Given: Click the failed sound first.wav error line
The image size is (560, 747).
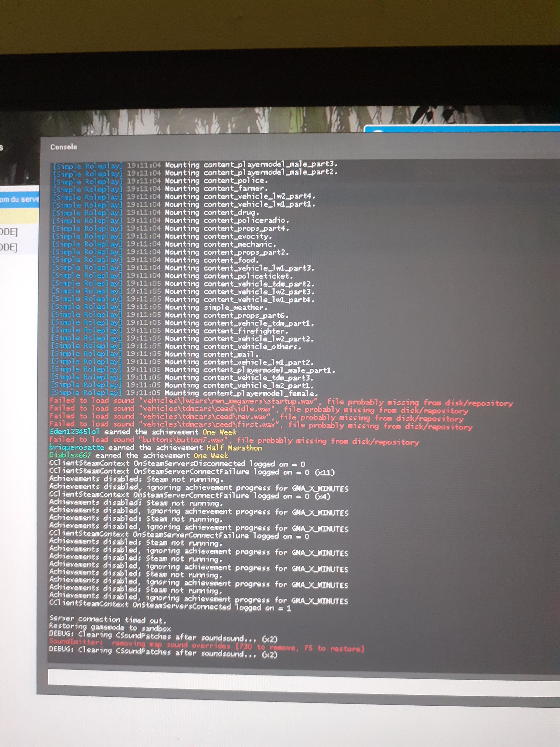Looking at the screenshot, I should pos(261,425).
